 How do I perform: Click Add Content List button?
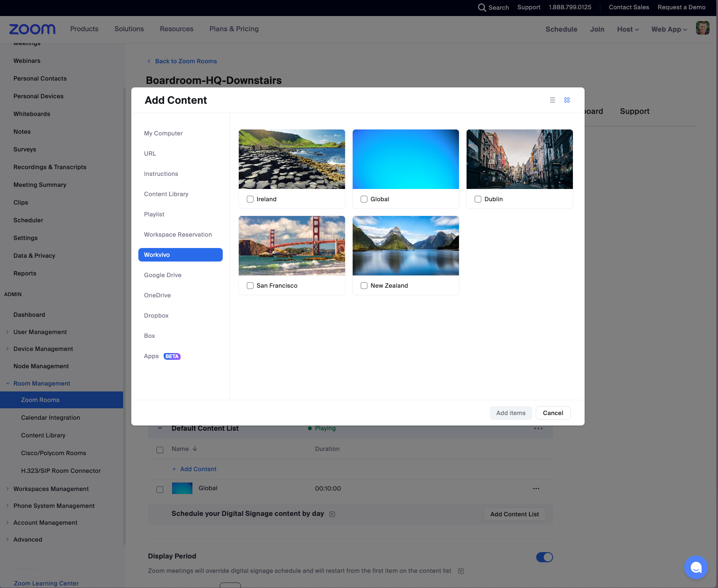click(515, 514)
